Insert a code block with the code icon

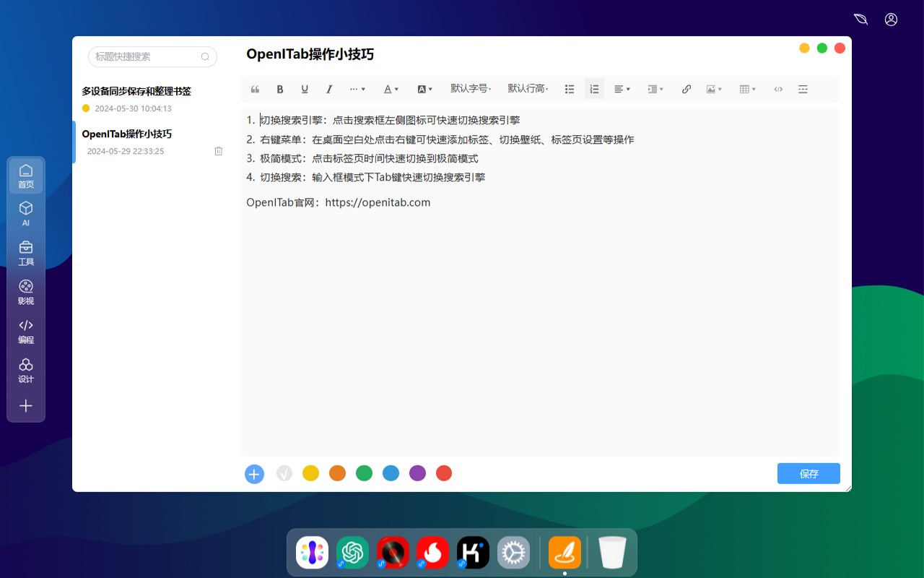pyautogui.click(x=778, y=89)
